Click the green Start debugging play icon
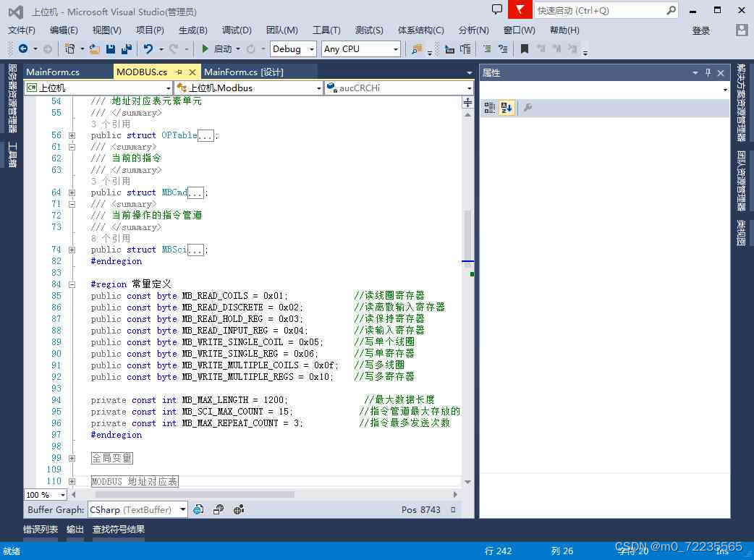754x560 pixels. point(205,48)
